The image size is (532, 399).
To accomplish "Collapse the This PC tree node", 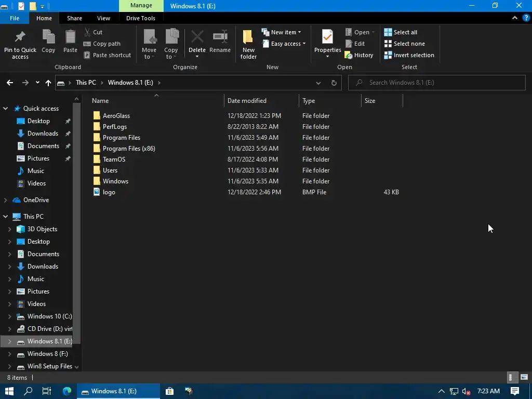I will click(x=5, y=217).
